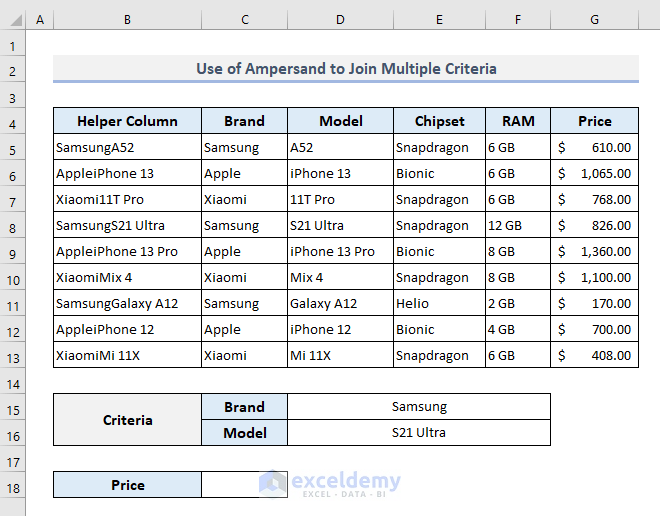The image size is (660, 516).
Task: Select column E header
Action: pyautogui.click(x=439, y=20)
